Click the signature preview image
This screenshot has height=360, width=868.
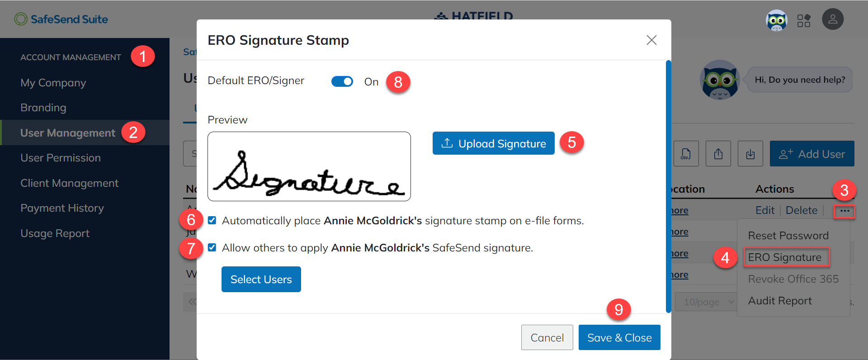pos(309,166)
